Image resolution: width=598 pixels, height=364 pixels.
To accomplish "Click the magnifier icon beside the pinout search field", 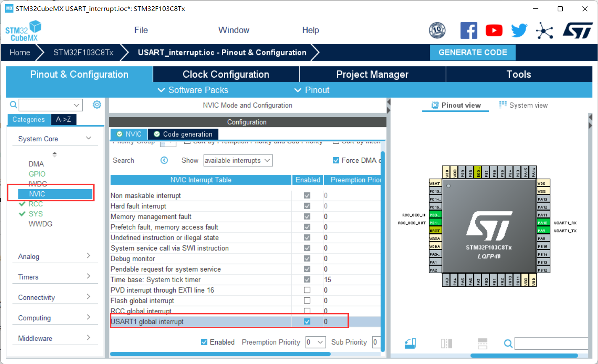I will pos(508,344).
